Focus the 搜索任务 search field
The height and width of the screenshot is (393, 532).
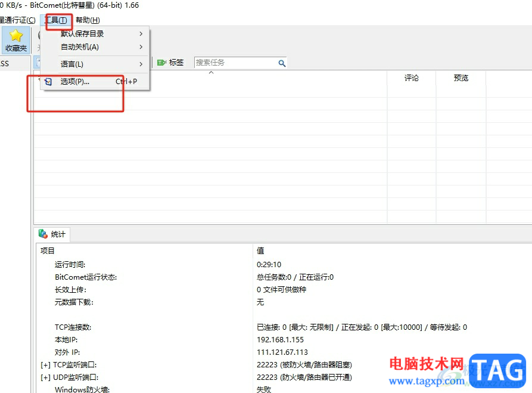coord(236,63)
